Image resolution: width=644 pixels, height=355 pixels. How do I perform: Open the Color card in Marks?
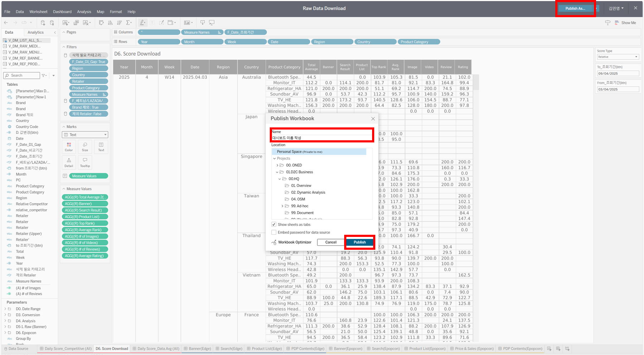(x=69, y=147)
